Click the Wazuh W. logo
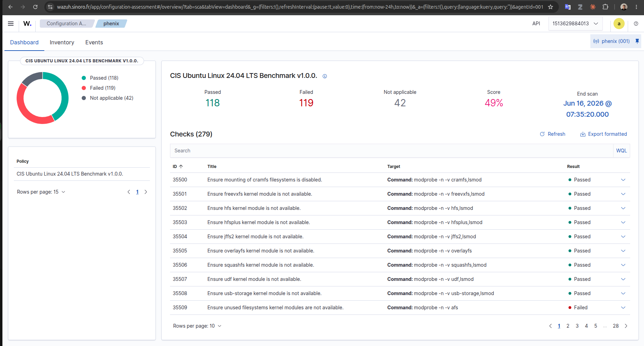 27,24
